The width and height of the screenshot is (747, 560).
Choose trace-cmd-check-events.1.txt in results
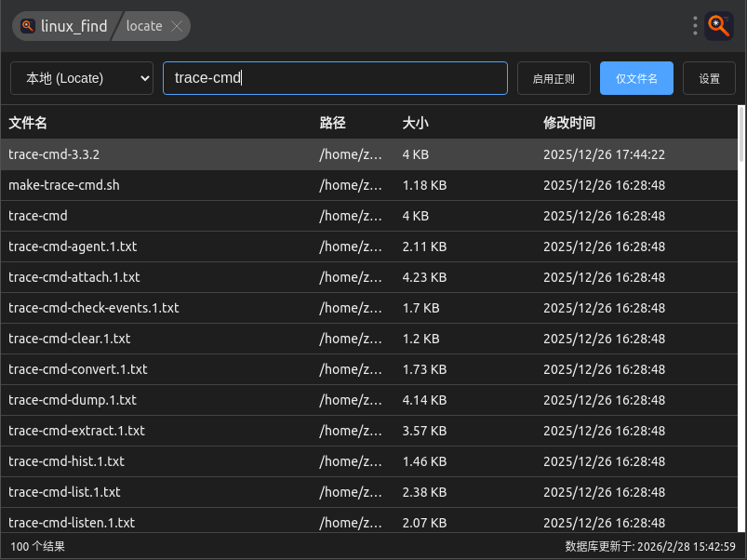(x=93, y=308)
